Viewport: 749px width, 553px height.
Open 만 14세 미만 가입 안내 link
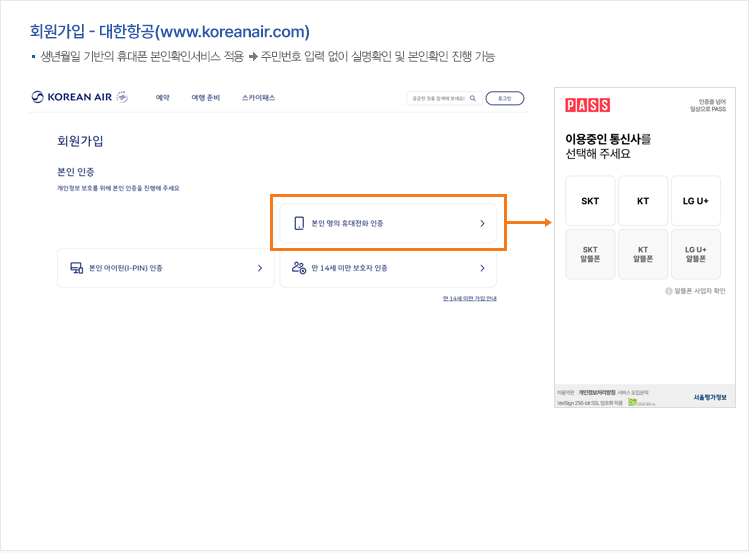(470, 298)
